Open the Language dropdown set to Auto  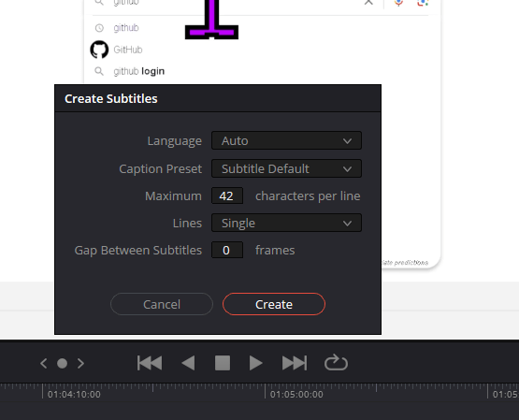coord(286,140)
